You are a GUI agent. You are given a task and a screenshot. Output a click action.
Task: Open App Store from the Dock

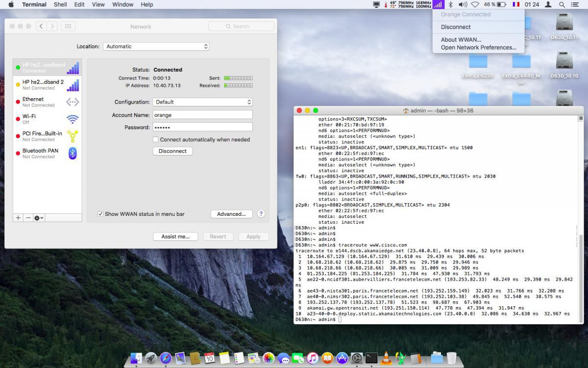pos(342,358)
